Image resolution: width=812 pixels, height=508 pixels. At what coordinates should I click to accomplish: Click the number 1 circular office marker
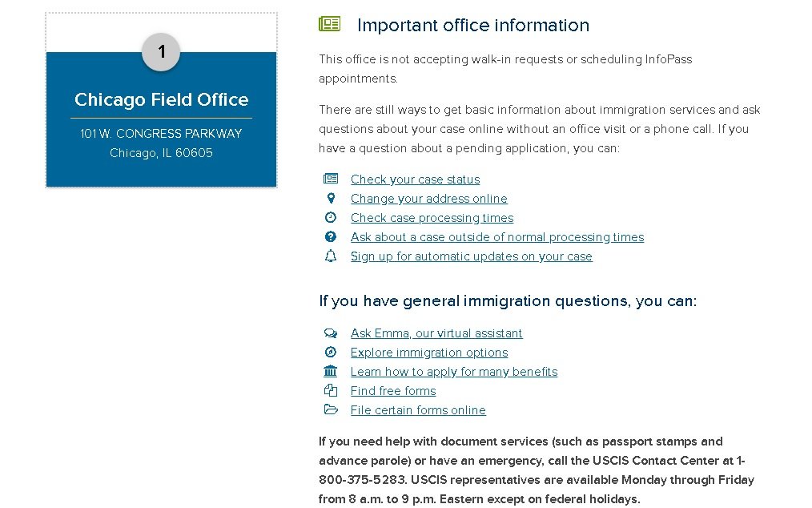161,52
